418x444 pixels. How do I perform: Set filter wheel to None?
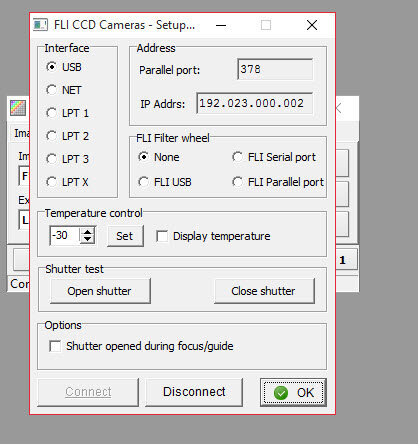pos(143,157)
